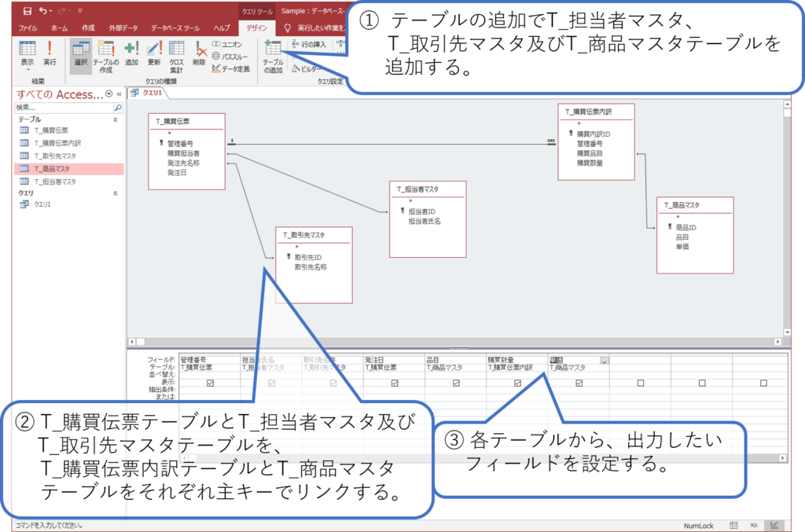Click the table pane horizontal scrollbar right arrow

(777, 341)
